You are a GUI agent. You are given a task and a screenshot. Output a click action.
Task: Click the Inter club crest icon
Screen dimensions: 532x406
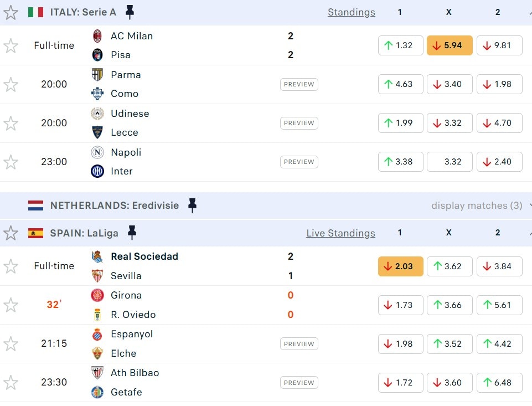(97, 171)
